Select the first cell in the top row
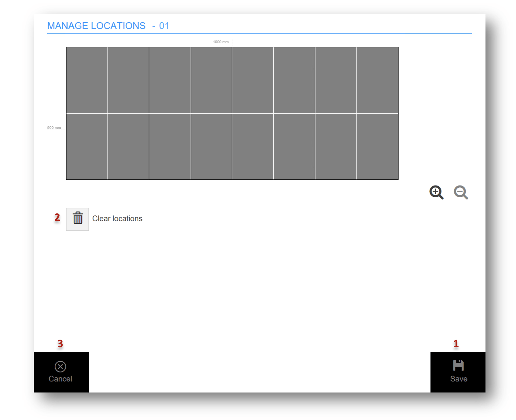The image size is (516, 420). [87, 80]
